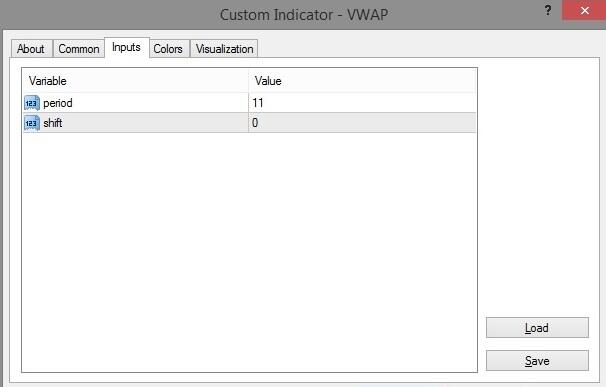This screenshot has width=606, height=387.
Task: Click the integer icon beside shift
Action: tap(32, 123)
